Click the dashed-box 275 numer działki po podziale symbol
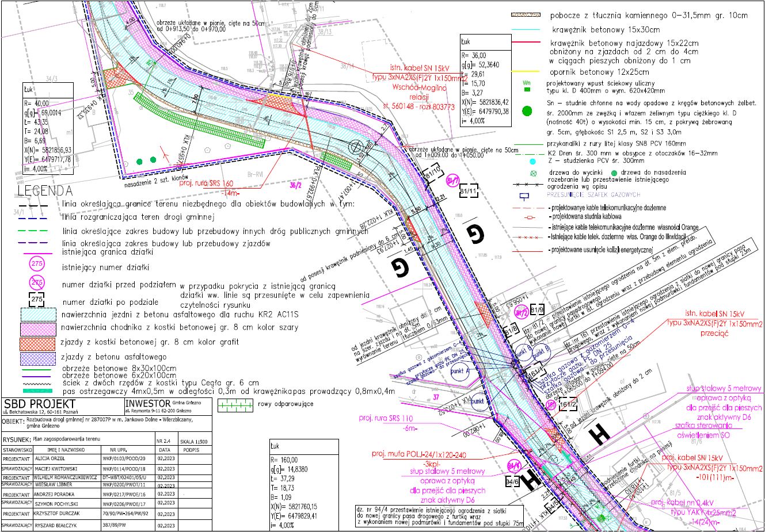This screenshot has height=532, width=765. (37, 300)
